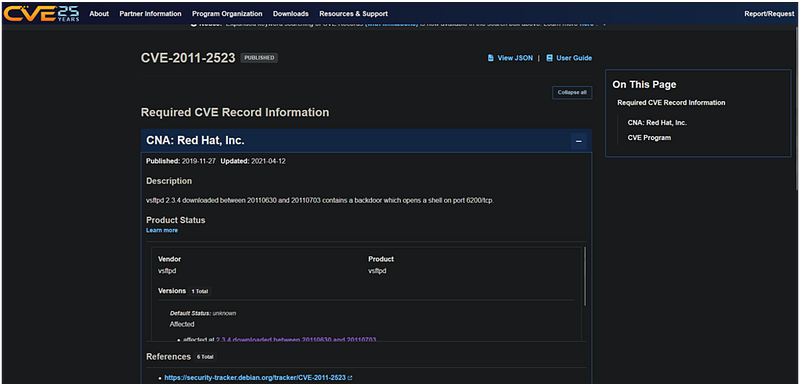The height and width of the screenshot is (386, 800).
Task: Click the View JSON link
Action: (515, 58)
